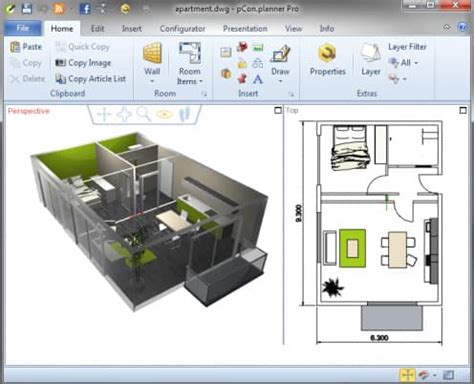This screenshot has height=384, width=474.
Task: Select the Draw tool icon
Action: [280, 53]
